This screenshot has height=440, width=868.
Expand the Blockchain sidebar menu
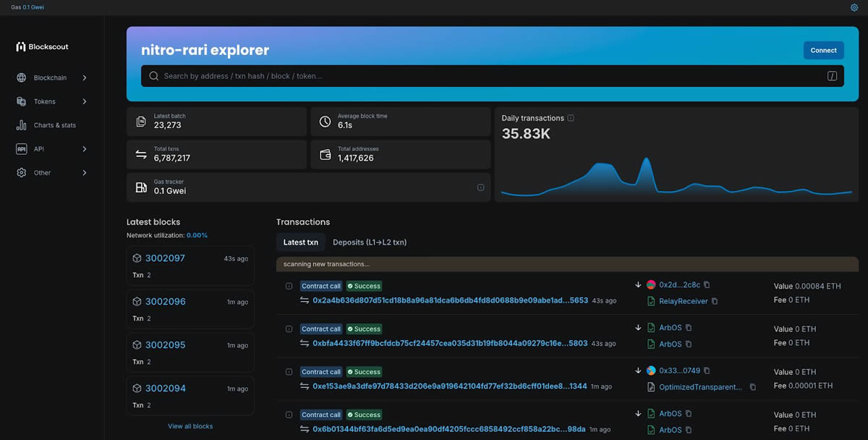[84, 77]
